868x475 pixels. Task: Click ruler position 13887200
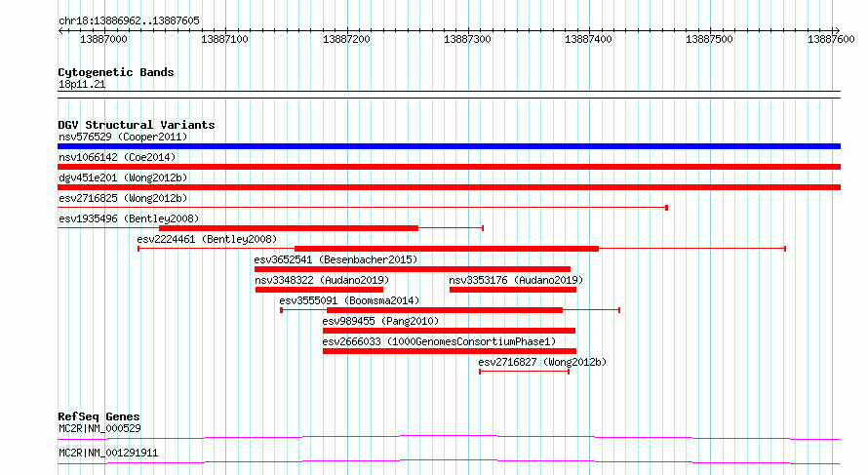point(346,39)
